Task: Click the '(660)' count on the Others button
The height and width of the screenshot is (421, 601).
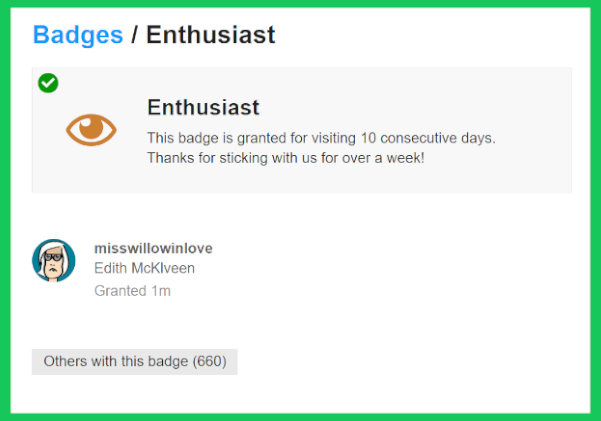Action: coord(209,361)
